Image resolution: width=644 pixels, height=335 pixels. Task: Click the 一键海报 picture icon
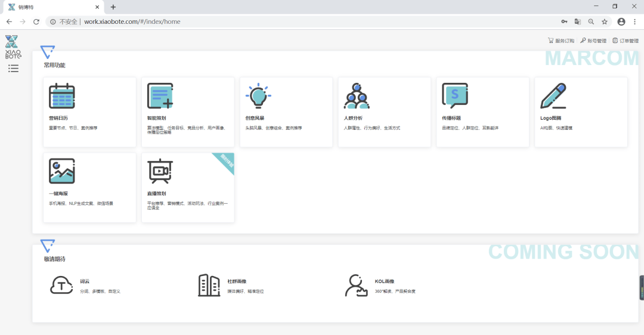coord(61,171)
